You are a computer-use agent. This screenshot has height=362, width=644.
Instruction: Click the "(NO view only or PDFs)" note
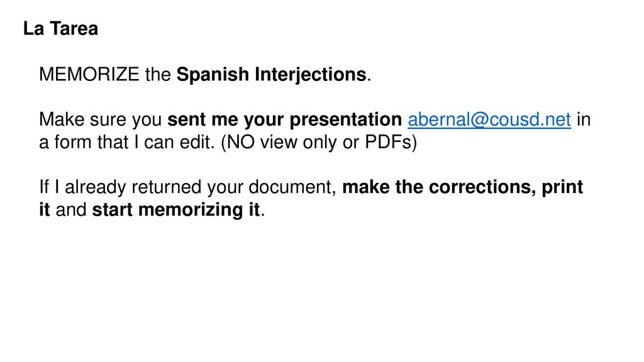(x=319, y=143)
